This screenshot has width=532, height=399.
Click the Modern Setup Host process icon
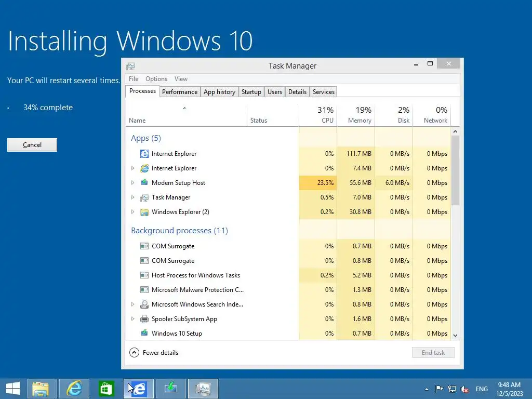pos(144,182)
